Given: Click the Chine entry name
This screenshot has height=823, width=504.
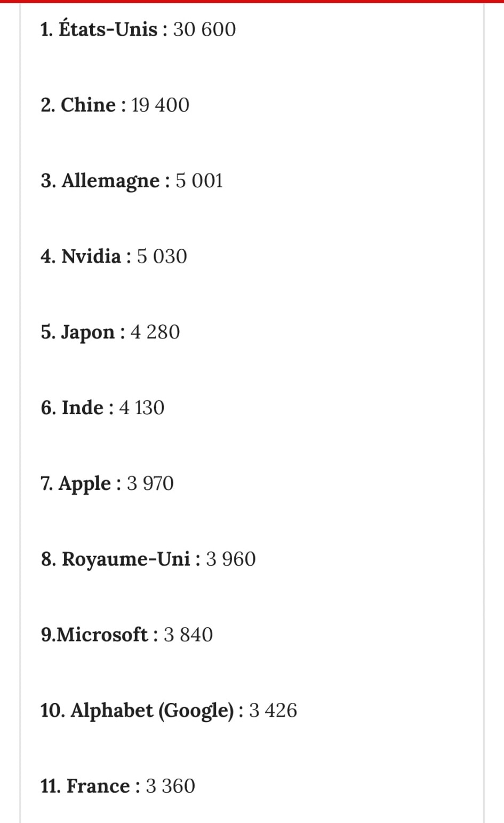Looking at the screenshot, I should (x=88, y=105).
